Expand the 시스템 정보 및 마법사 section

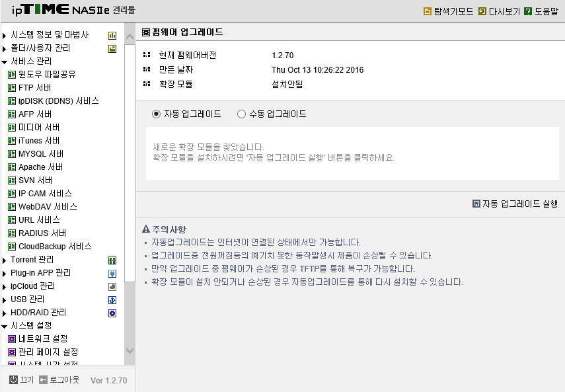point(5,36)
